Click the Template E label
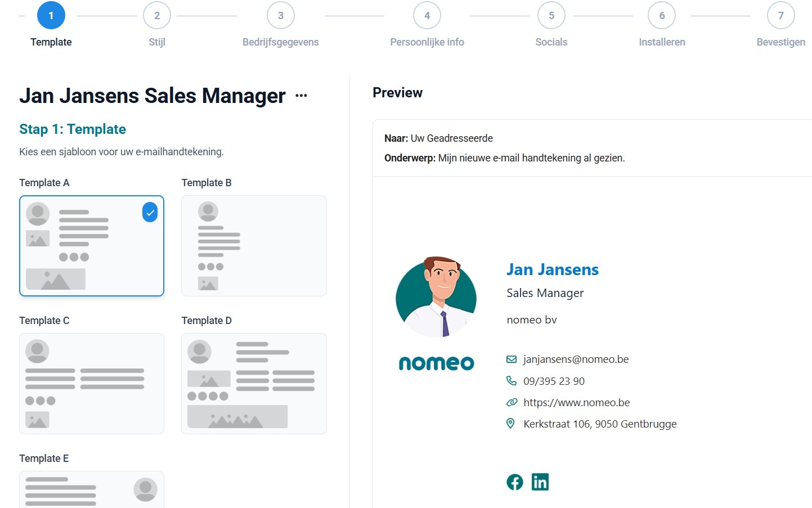 coord(44,458)
